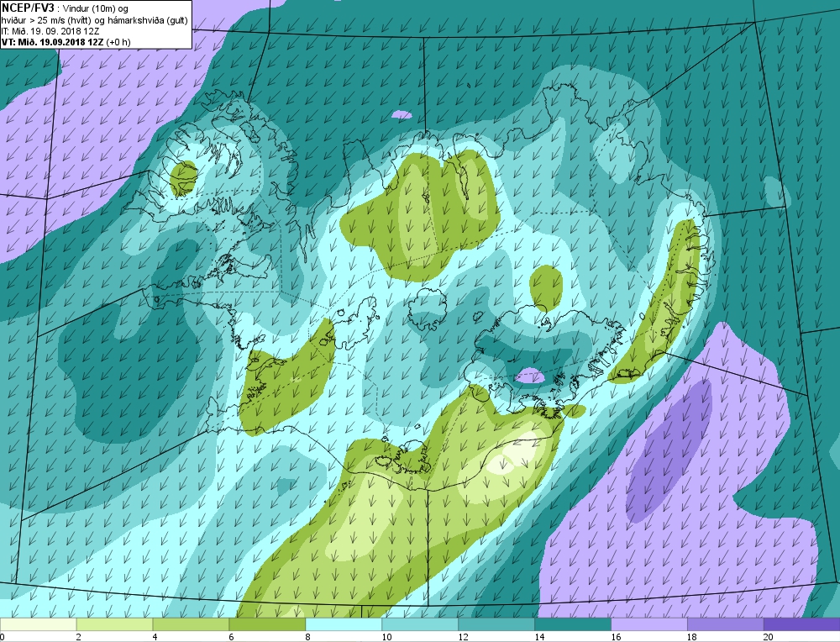This screenshot has width=840, height=642.
Task: Click the 'VT: Mið. 19.09.2018 12Z (+0 h)' line
Action: tap(66, 42)
